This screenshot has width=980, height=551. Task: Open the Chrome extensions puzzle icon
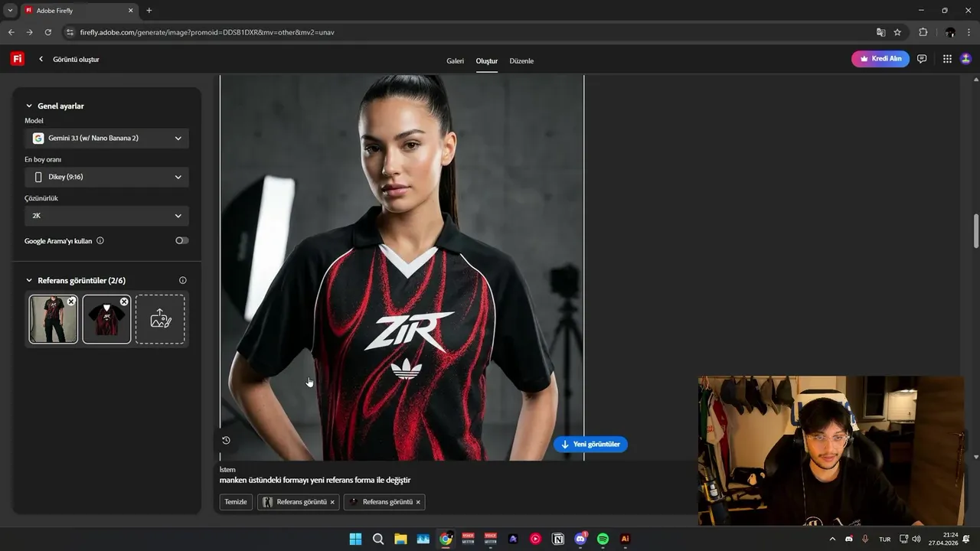pyautogui.click(x=923, y=32)
